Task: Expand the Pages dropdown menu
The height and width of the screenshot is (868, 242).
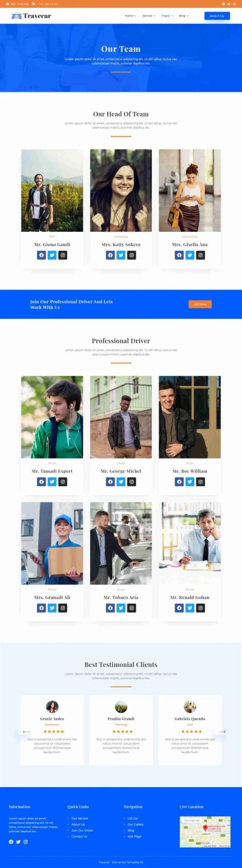Action: tap(167, 16)
